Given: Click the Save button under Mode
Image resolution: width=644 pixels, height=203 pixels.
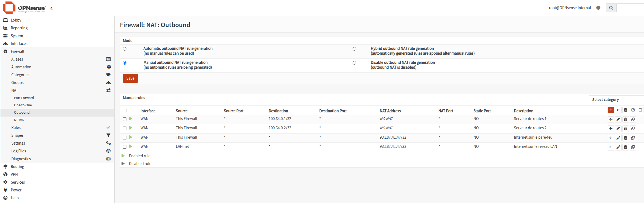Looking at the screenshot, I should pyautogui.click(x=130, y=78).
